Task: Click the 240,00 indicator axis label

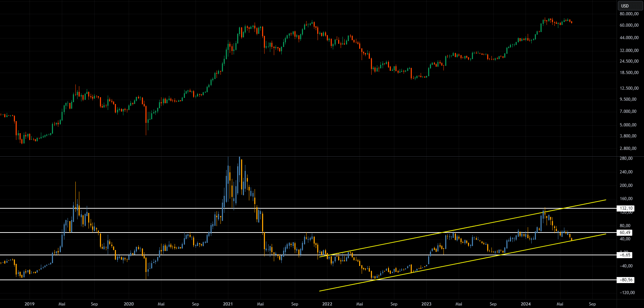Action: click(x=626, y=172)
